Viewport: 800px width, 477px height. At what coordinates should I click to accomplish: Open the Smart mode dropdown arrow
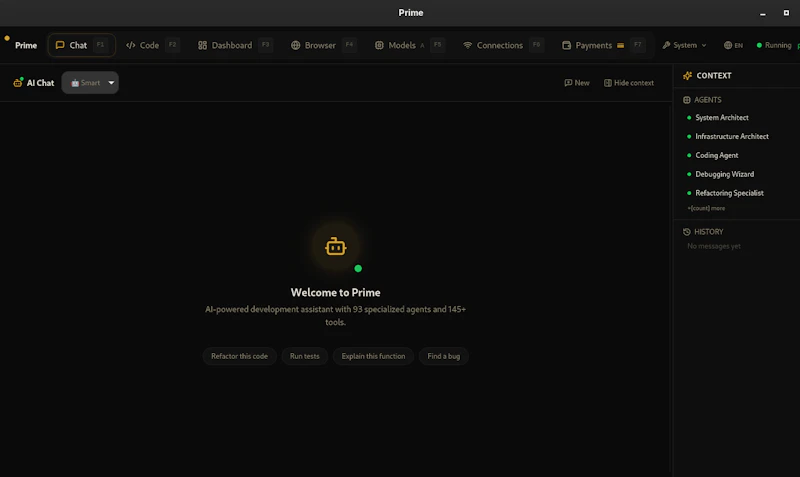click(x=111, y=83)
